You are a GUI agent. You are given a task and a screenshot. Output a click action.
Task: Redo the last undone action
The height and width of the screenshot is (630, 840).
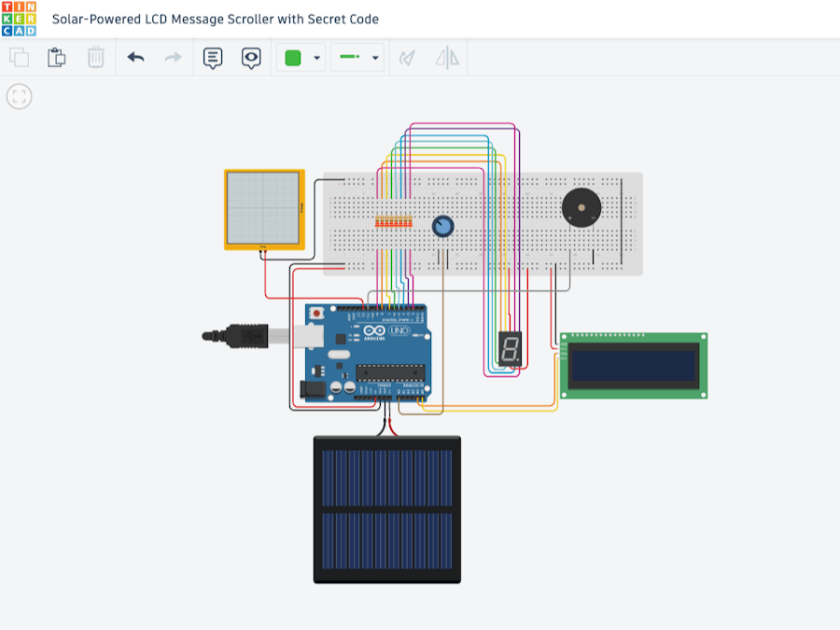(174, 58)
